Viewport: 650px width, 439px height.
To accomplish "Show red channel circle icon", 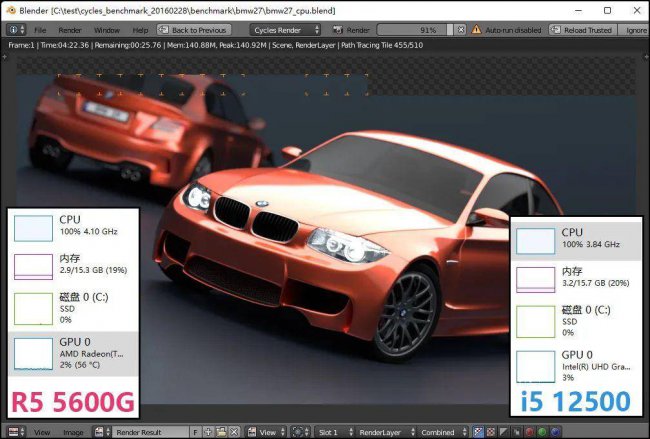I will (x=529, y=432).
